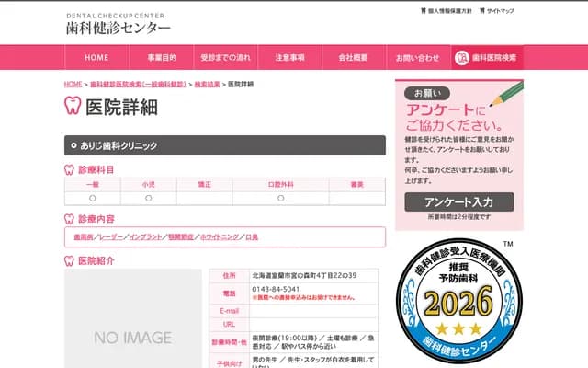Viewport: 588px width, 368px height.
Task: Click the NO IMAGE clinic thumbnail
Action: pos(133,318)
